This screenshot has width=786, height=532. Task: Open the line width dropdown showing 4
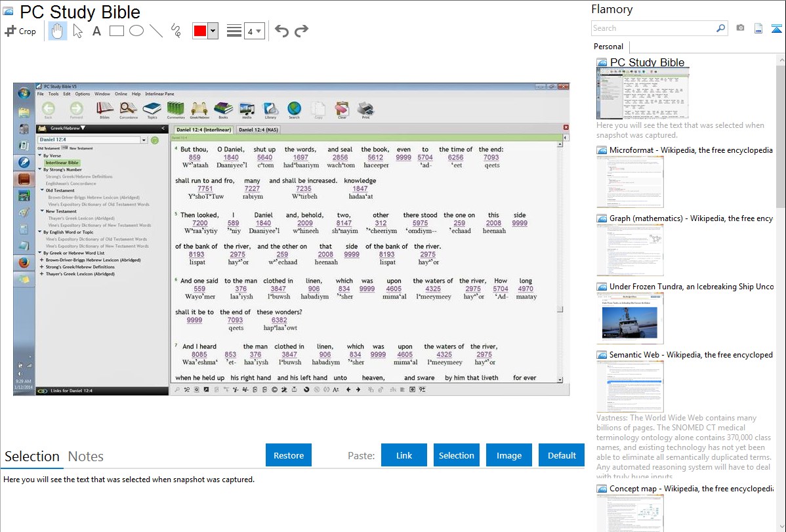pos(255,31)
